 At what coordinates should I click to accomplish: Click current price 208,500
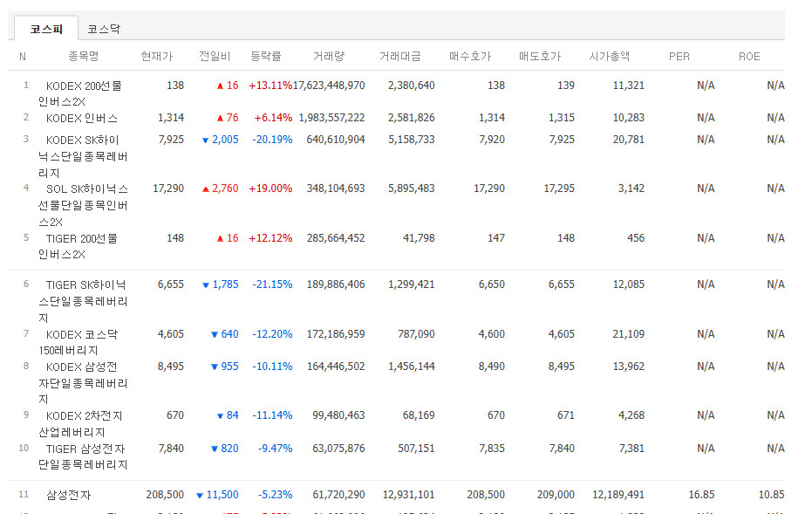(x=165, y=495)
